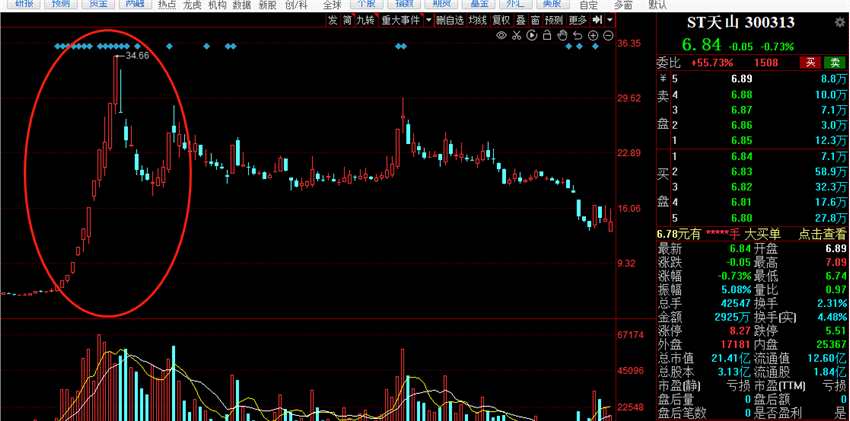Screen dimensions: 850x421
Task: Open the 多窗 menu
Action: [x=623, y=5]
